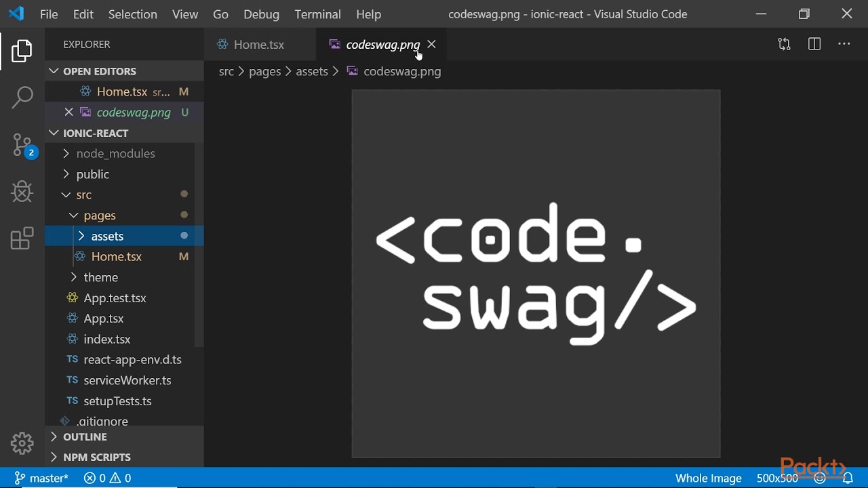Click the src breadcrumb segment
868x488 pixels.
(226, 71)
